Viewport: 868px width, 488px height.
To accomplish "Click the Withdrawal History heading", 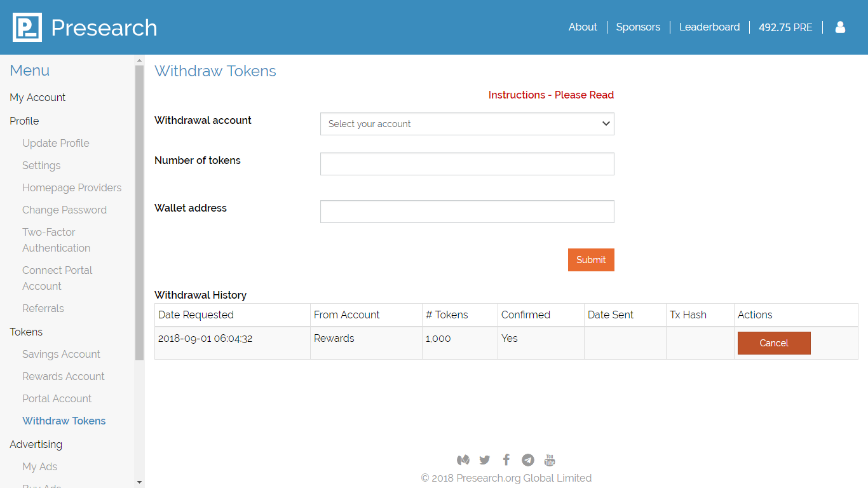I will pyautogui.click(x=200, y=295).
